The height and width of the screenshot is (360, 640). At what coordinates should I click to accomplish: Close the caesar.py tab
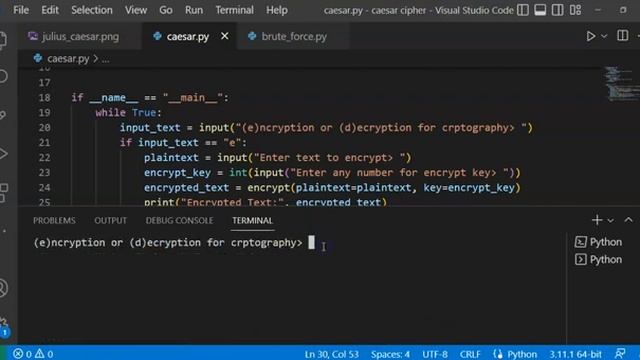[x=224, y=36]
